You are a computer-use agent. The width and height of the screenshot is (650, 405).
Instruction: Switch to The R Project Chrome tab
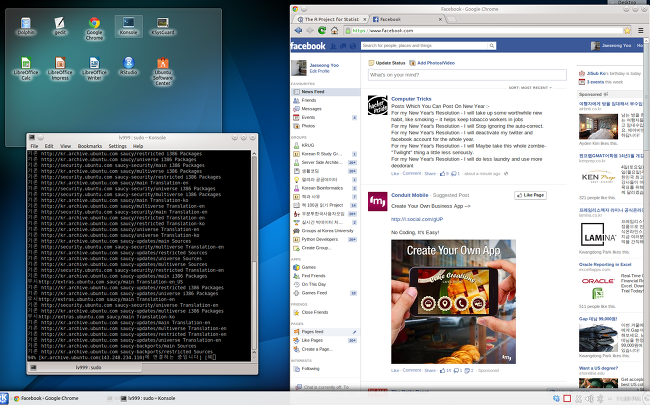pyautogui.click(x=331, y=19)
